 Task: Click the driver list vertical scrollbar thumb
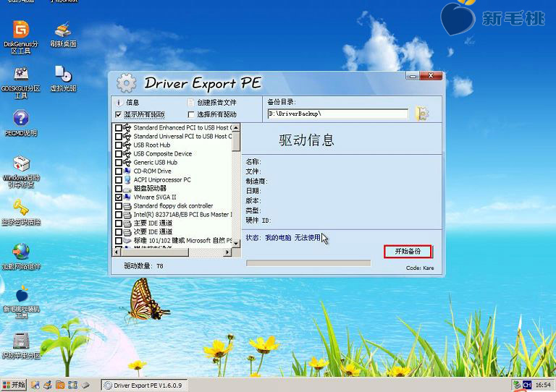tap(236, 141)
